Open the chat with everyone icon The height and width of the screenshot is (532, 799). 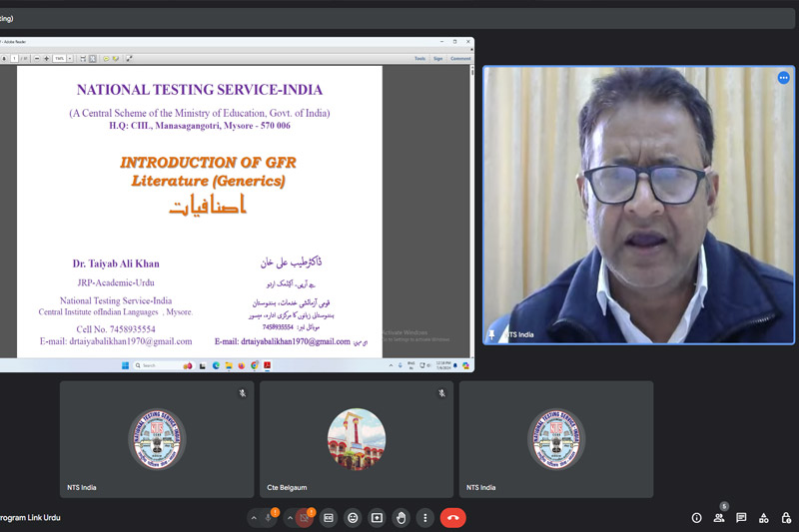741,518
